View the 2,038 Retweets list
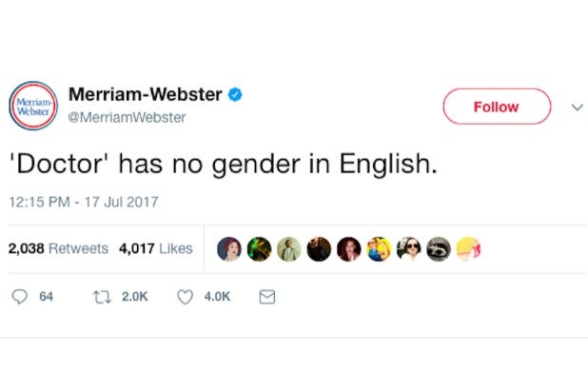The height and width of the screenshot is (392, 588). 58,248
